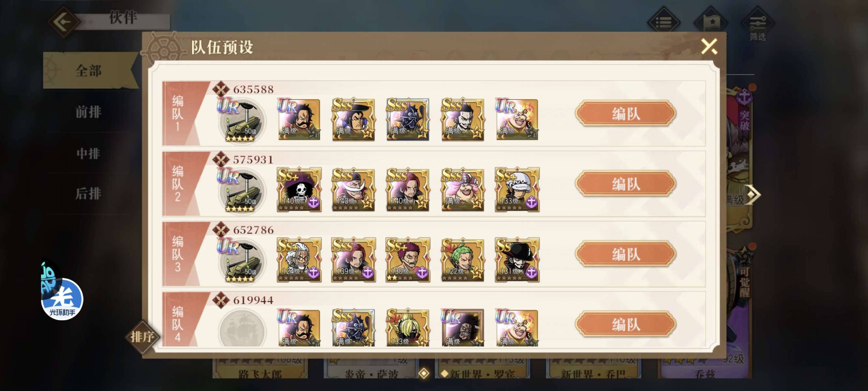Viewport: 868px width, 391px height.
Task: Tap the empty ship slot in 编队 4
Action: coord(241,328)
